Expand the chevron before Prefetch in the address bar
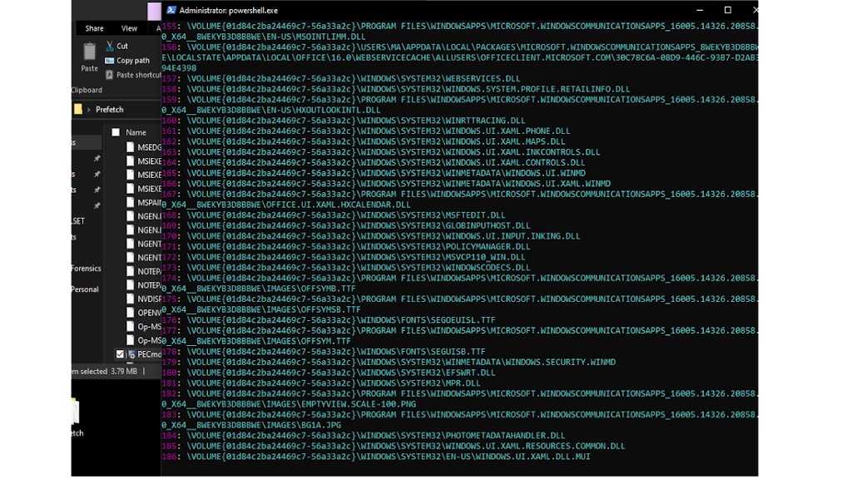 point(89,109)
